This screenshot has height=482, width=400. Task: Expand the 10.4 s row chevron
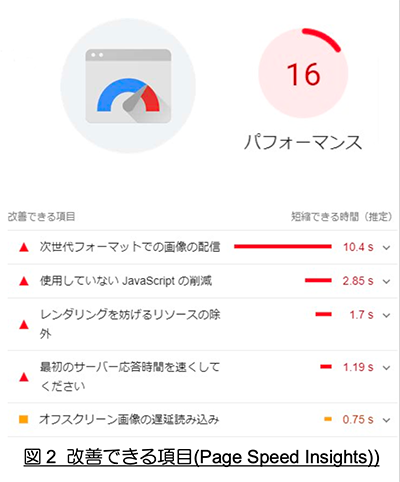(x=386, y=248)
